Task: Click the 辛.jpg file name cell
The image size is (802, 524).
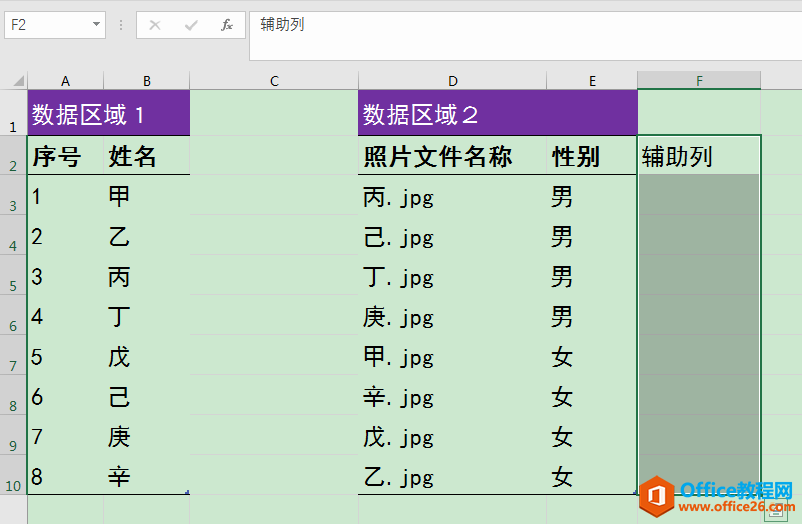Action: tap(453, 395)
